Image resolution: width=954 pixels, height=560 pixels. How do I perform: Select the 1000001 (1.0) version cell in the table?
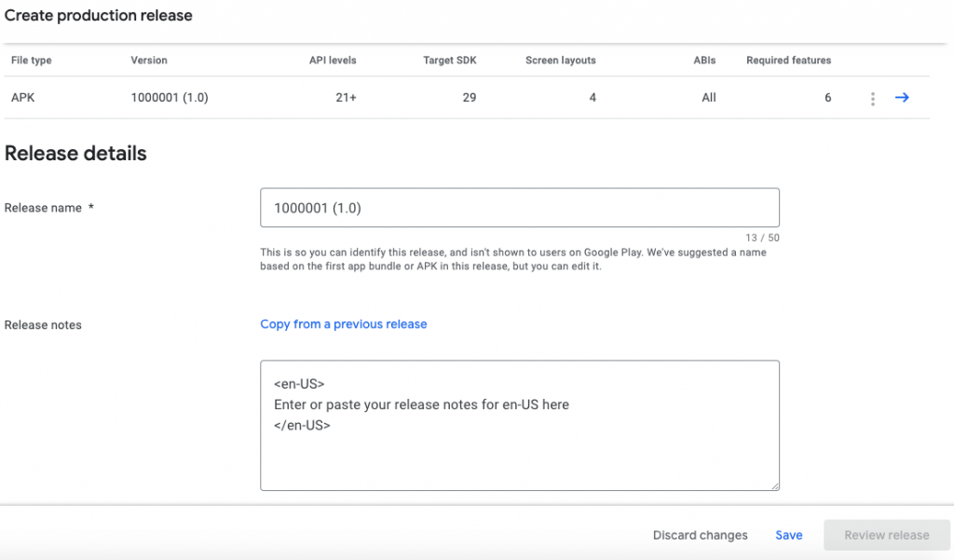click(x=170, y=98)
